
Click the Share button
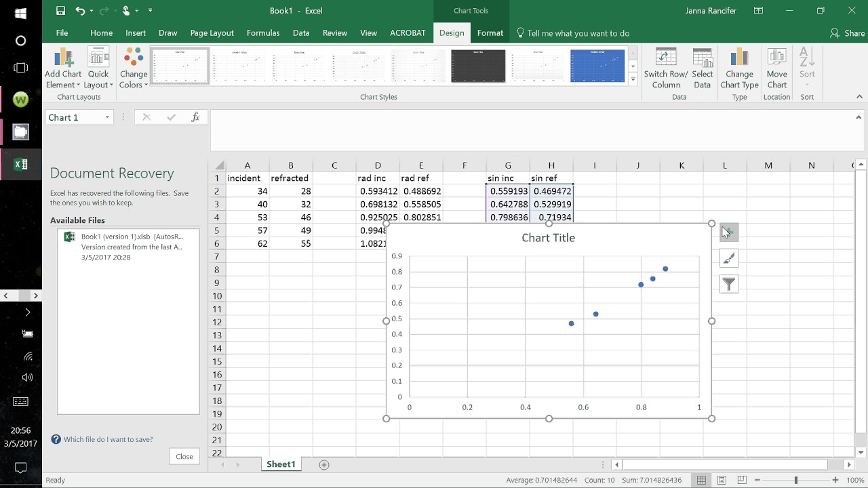(848, 33)
